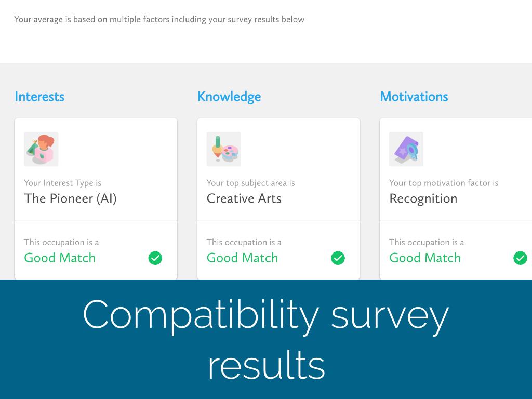Click "Good Match" in the Knowledge card
Viewport: 532px width, 399px height.
click(x=242, y=258)
